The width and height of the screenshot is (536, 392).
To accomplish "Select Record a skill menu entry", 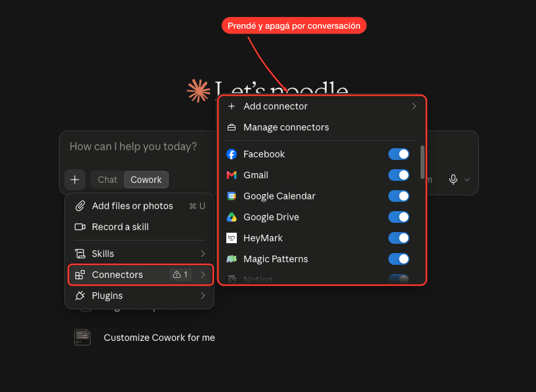I will [x=140, y=227].
